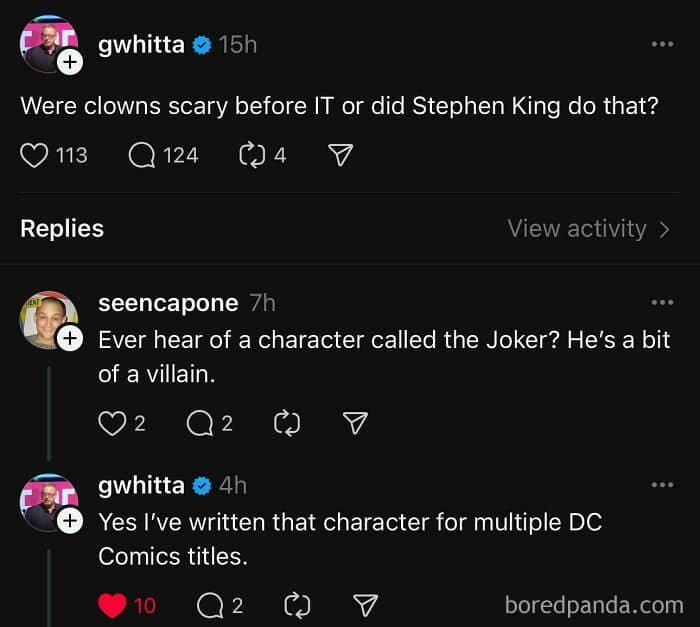Viewport: 700px width, 627px height.
Task: Reply to seencapone's Joker comment
Action: tap(199, 423)
